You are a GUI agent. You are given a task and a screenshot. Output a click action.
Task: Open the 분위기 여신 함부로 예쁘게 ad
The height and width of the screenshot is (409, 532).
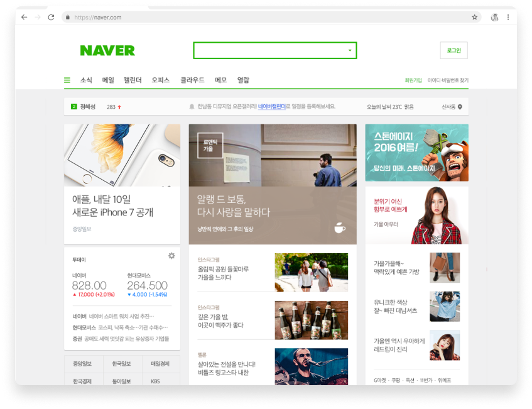[x=416, y=215]
